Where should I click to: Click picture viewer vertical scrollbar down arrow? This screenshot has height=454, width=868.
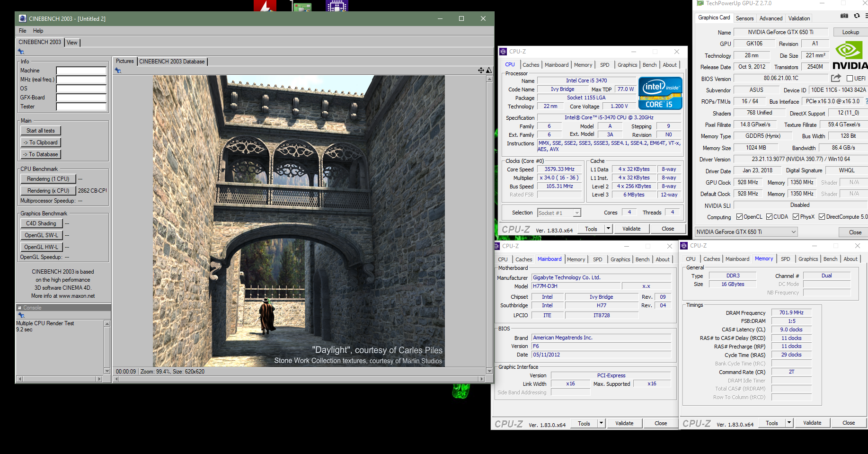pos(489,371)
